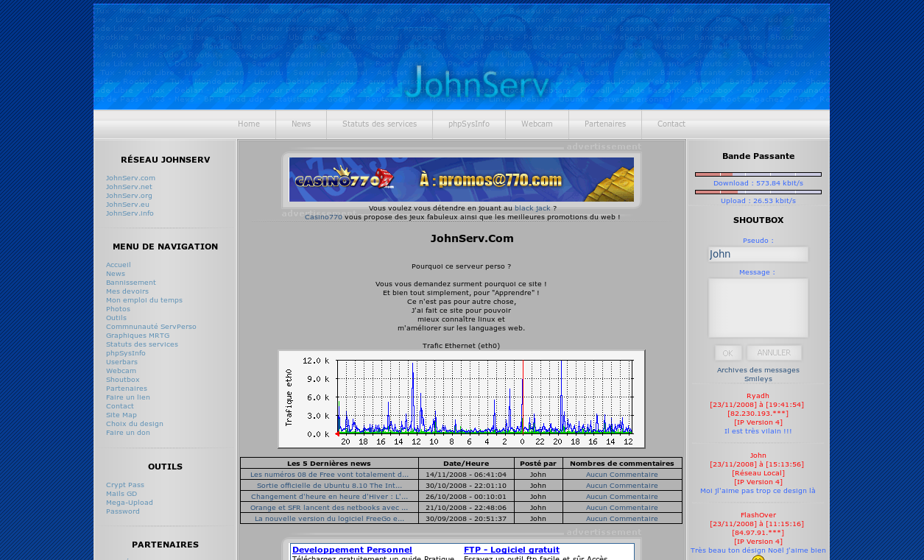This screenshot has width=924, height=560.
Task: Open Mon emploi du temps link
Action: pyautogui.click(x=144, y=300)
